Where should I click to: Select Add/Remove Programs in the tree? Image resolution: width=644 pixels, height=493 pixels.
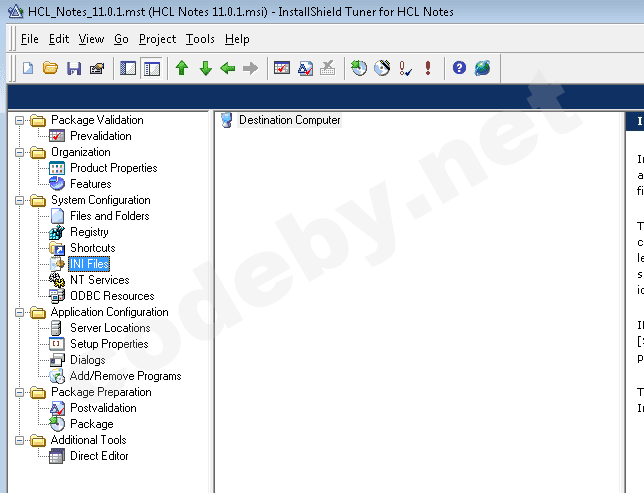(x=126, y=376)
